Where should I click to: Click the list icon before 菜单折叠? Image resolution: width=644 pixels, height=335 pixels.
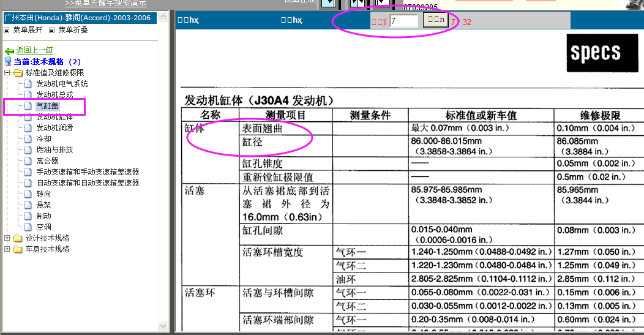coord(52,30)
